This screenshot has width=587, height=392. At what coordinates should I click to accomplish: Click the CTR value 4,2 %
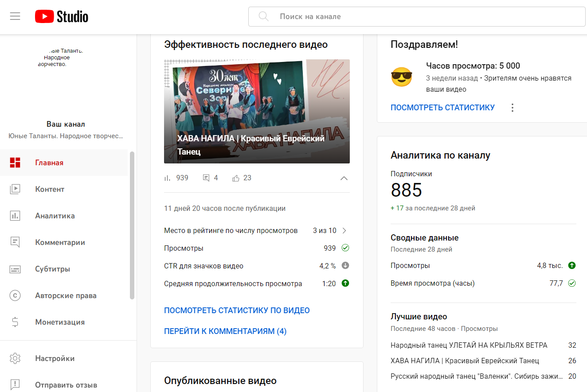click(x=328, y=266)
